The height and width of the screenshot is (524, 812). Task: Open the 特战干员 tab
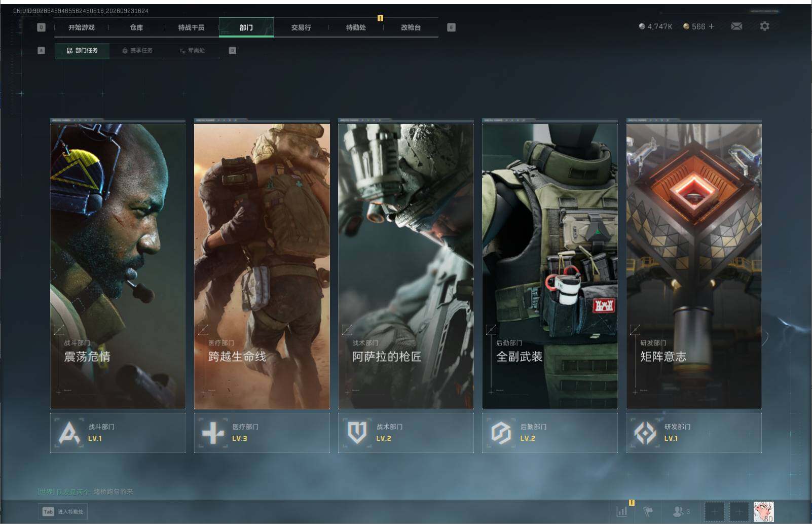pyautogui.click(x=191, y=27)
